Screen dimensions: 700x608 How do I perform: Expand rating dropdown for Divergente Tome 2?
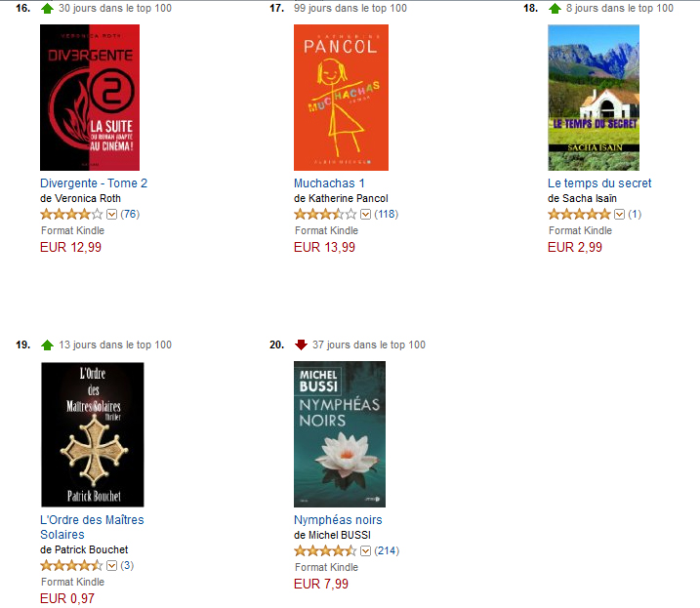click(111, 215)
